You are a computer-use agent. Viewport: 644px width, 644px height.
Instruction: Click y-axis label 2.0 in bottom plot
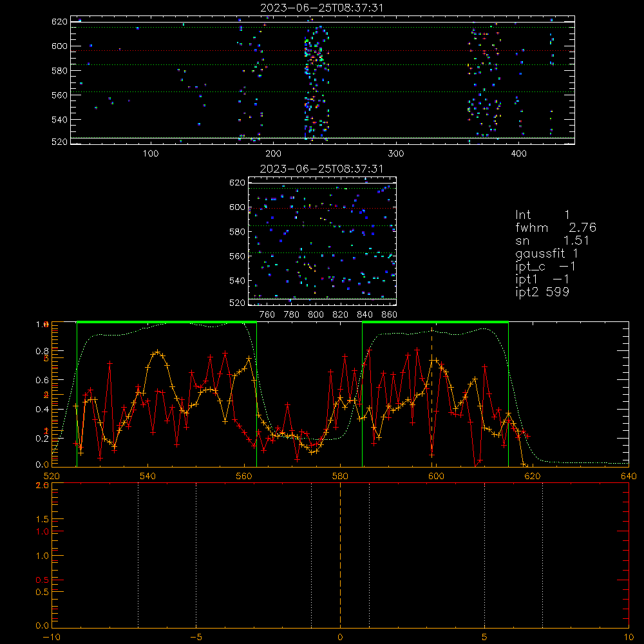(43, 486)
